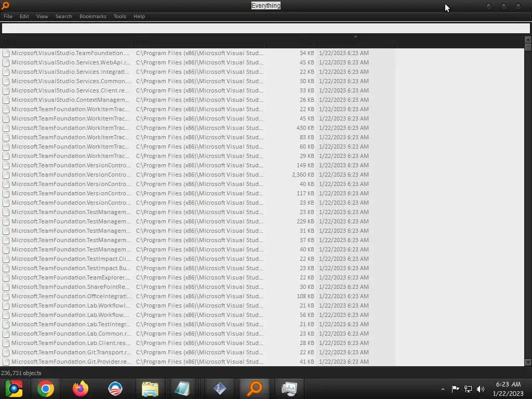Open the Bookmarks menu

pyautogui.click(x=92, y=16)
